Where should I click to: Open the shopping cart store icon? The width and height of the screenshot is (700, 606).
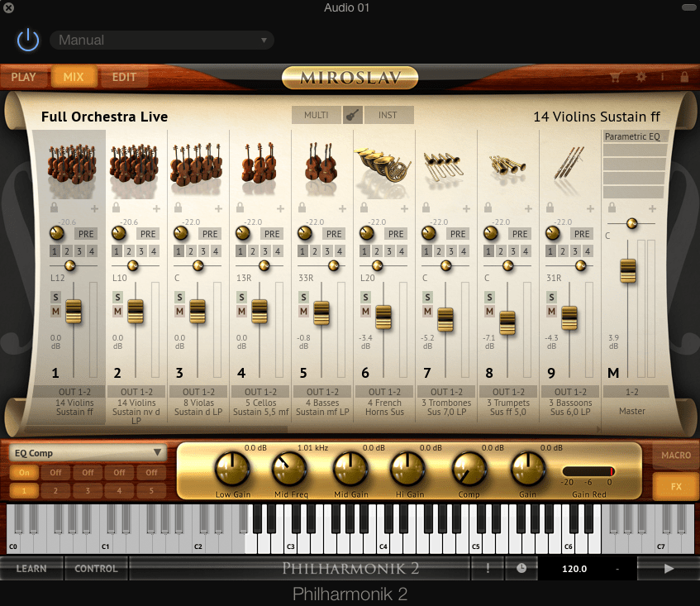[x=613, y=76]
